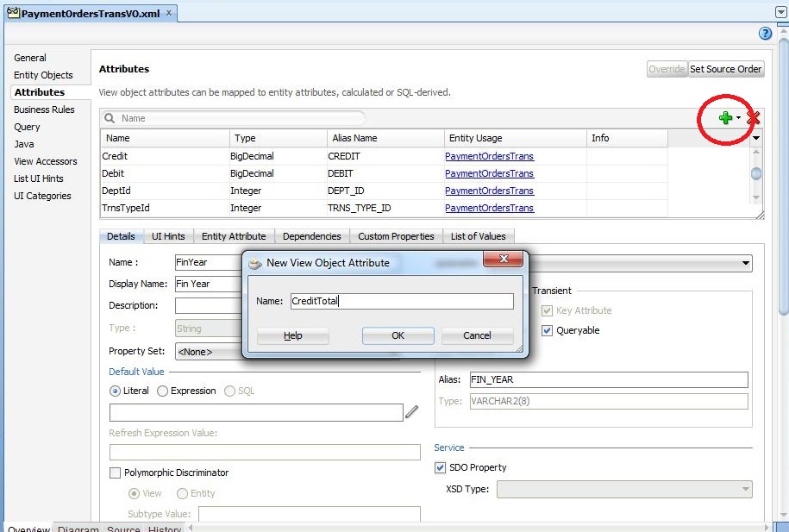Open the help question mark icon top right

(x=765, y=34)
